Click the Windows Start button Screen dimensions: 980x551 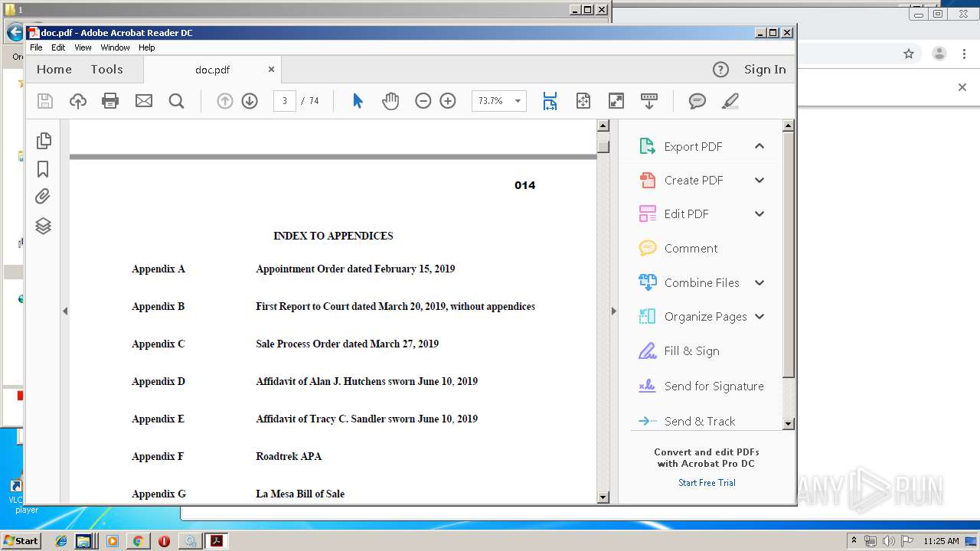(x=21, y=540)
